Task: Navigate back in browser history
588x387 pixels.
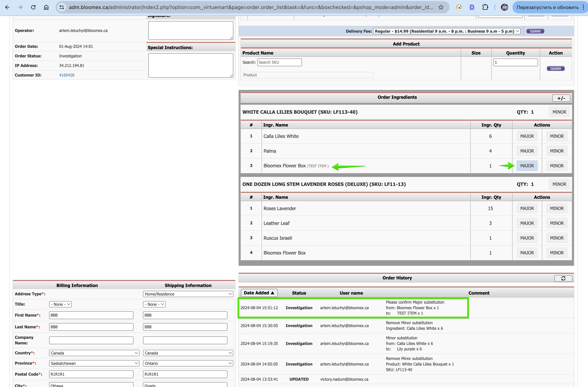Action: [7, 7]
